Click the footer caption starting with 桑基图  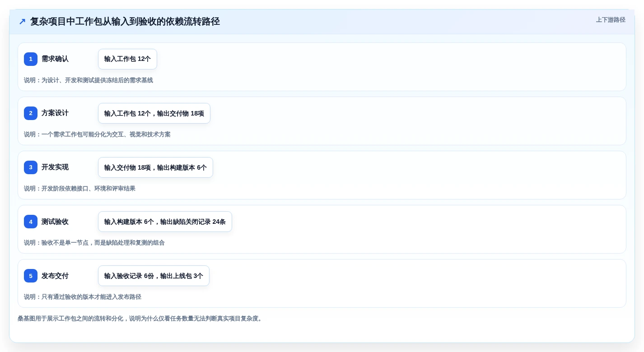point(141,319)
